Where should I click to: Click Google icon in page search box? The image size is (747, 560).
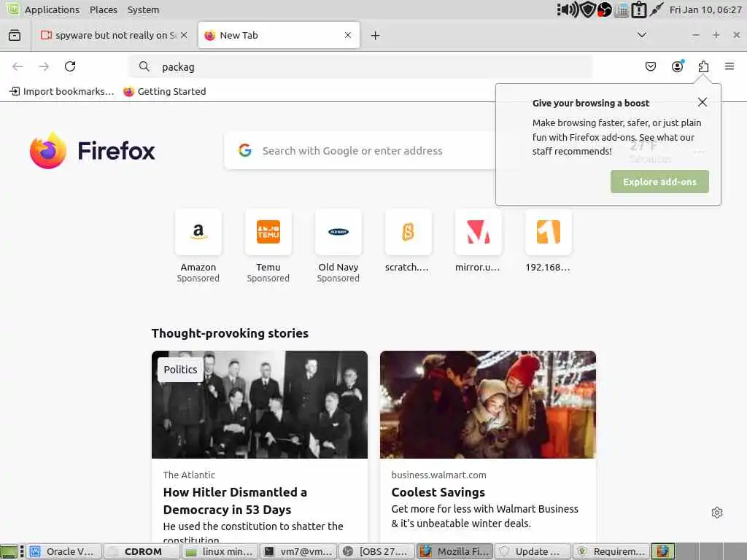coord(245,150)
